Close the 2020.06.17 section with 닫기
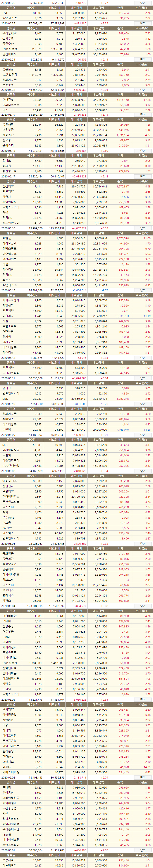The width and height of the screenshot is (153, 868). [x=143, y=176]
